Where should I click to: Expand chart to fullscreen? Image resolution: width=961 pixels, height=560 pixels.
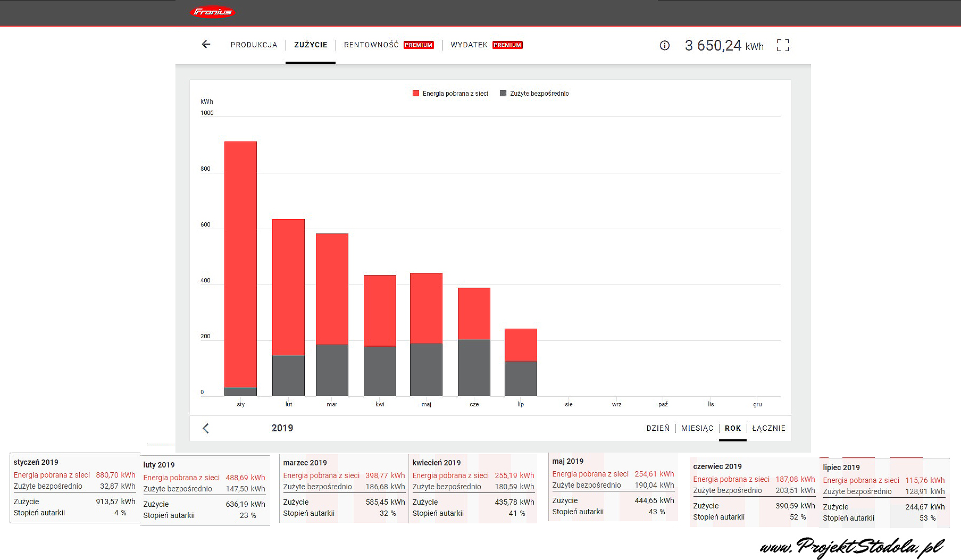[x=783, y=45]
